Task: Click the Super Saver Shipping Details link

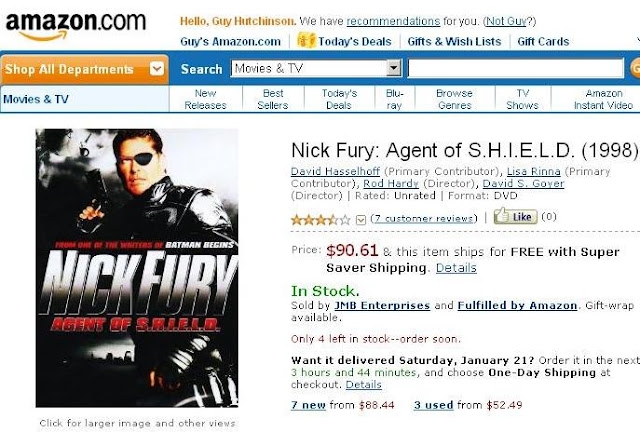Action: coord(456,268)
